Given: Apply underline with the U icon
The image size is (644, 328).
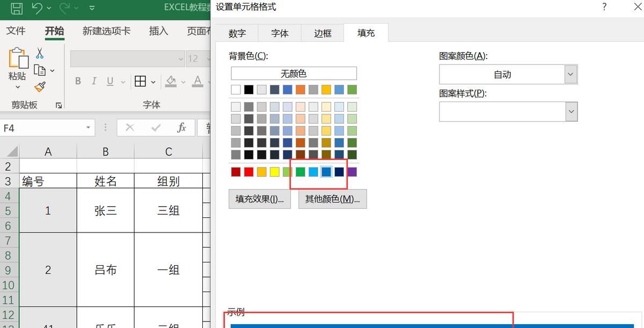Looking at the screenshot, I should click(109, 81).
